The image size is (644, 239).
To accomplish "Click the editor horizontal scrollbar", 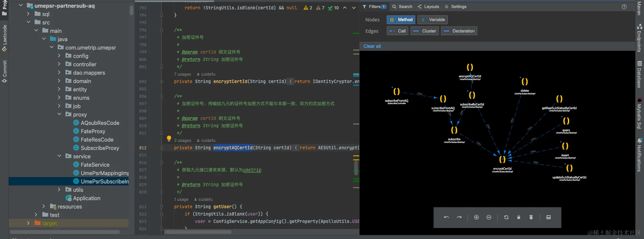I will coord(198,232).
